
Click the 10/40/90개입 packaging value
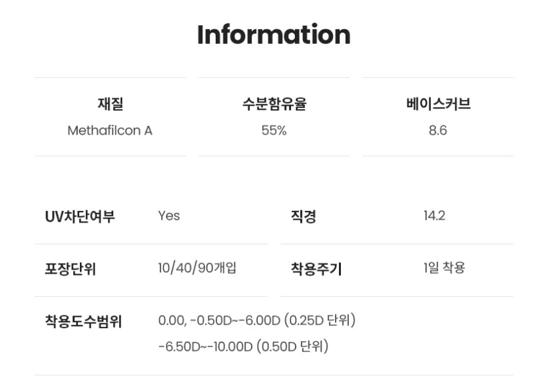click(x=197, y=268)
